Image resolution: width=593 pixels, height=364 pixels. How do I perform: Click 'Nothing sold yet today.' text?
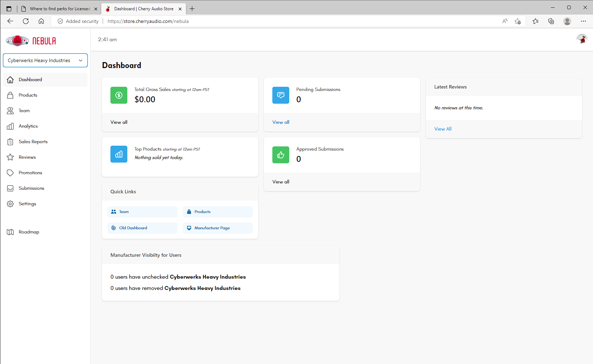pyautogui.click(x=159, y=158)
